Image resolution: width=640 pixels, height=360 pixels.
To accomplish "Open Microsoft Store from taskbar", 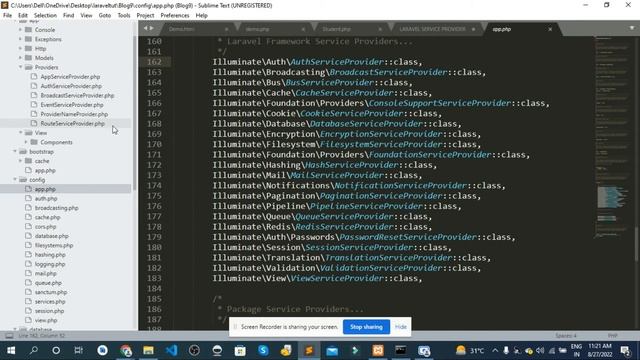I will [x=240, y=350].
